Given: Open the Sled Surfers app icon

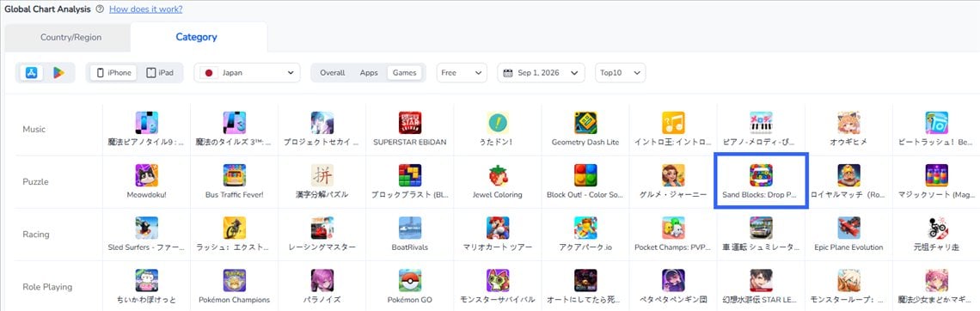Looking at the screenshot, I should [146, 228].
